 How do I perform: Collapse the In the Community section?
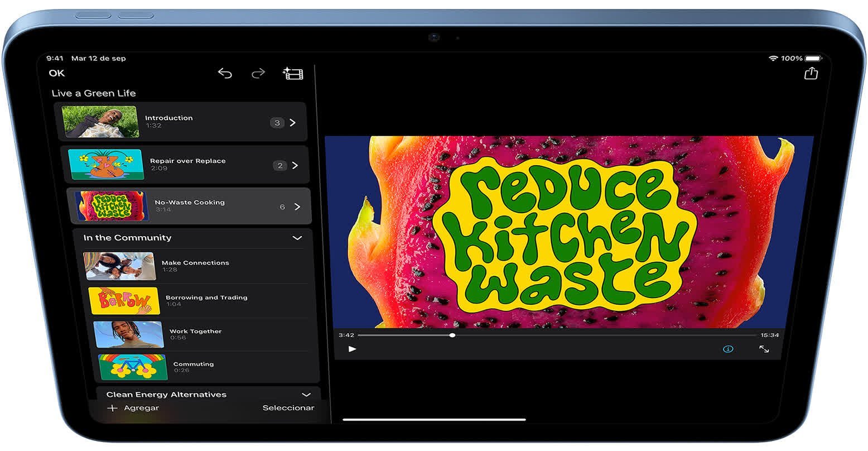coord(297,238)
